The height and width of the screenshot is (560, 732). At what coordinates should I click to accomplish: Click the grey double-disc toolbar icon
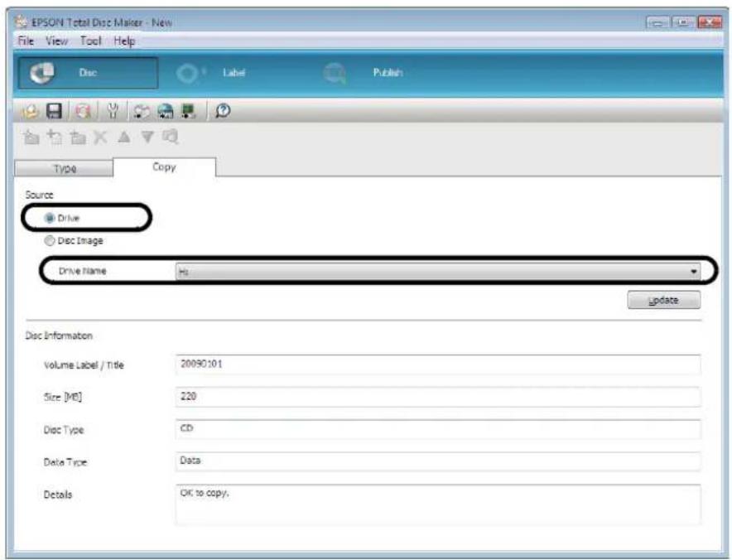tap(142, 112)
